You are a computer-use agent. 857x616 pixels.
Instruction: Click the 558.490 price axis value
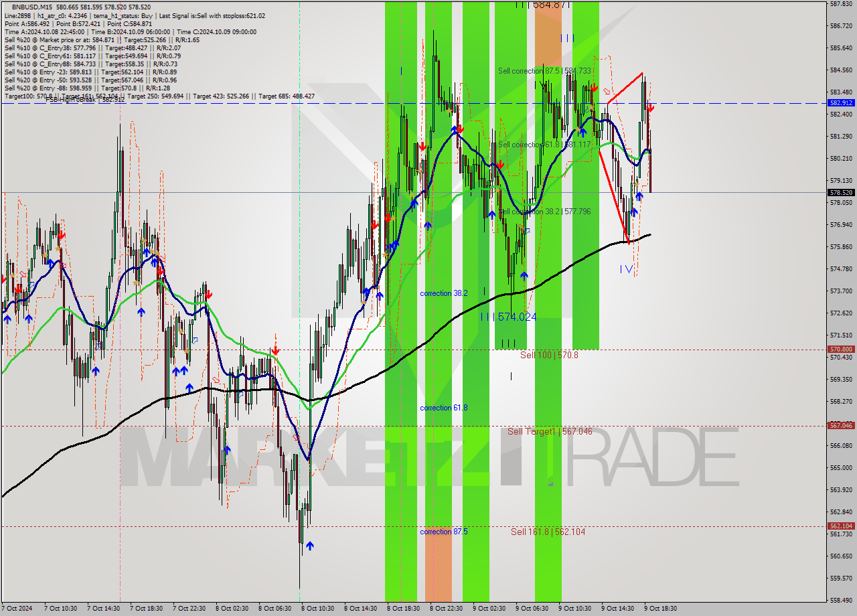(x=841, y=600)
